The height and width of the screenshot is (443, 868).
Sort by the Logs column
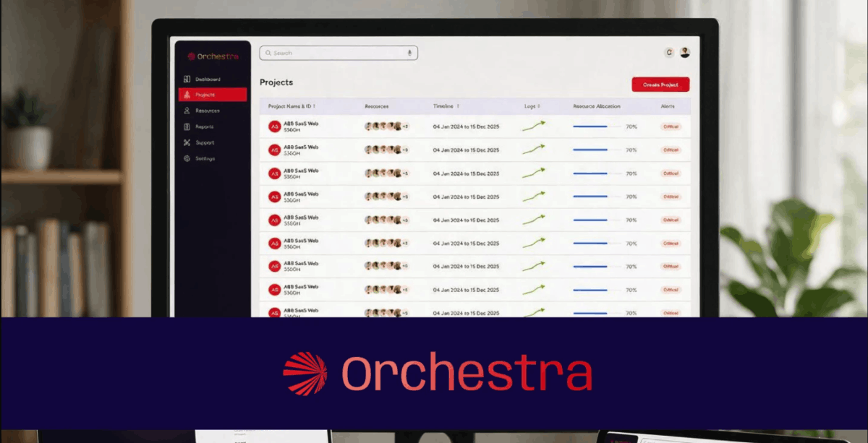point(532,106)
